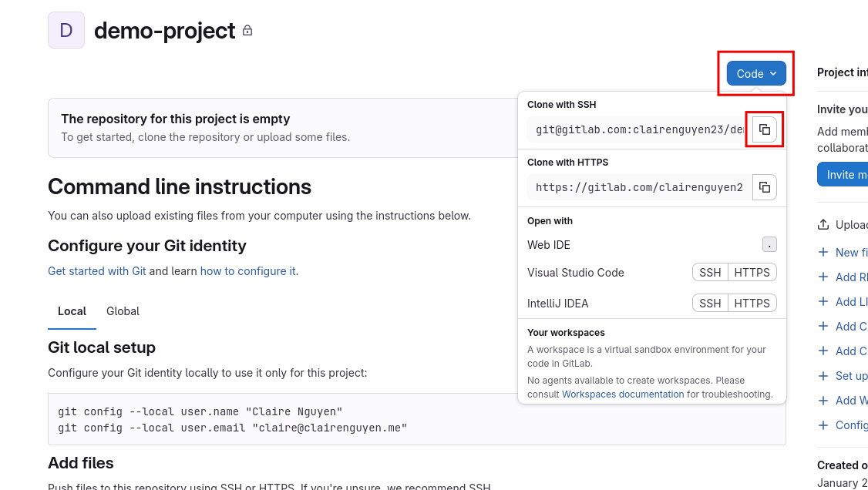Image resolution: width=868 pixels, height=490 pixels.
Task: Copy the HTTPS clone URL
Action: click(764, 187)
